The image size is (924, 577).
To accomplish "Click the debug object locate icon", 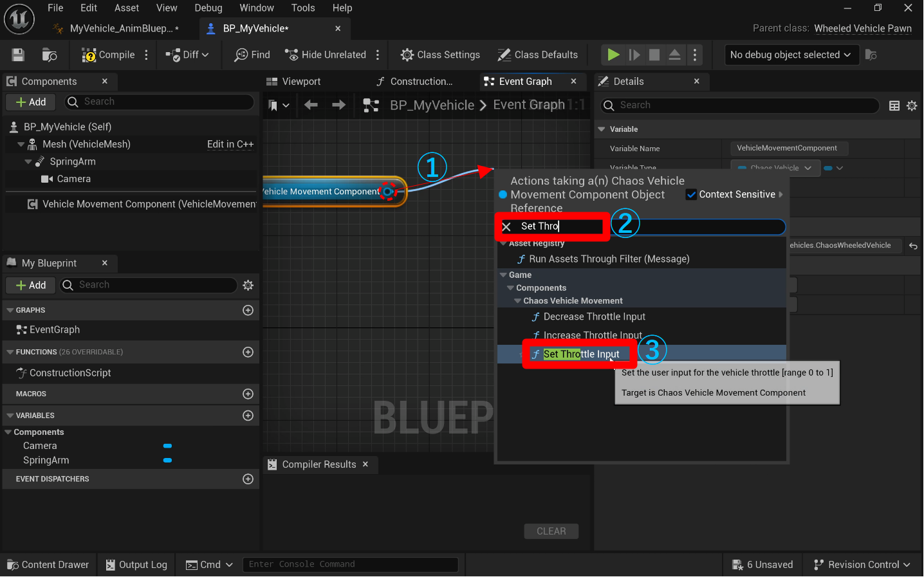I will click(x=871, y=55).
